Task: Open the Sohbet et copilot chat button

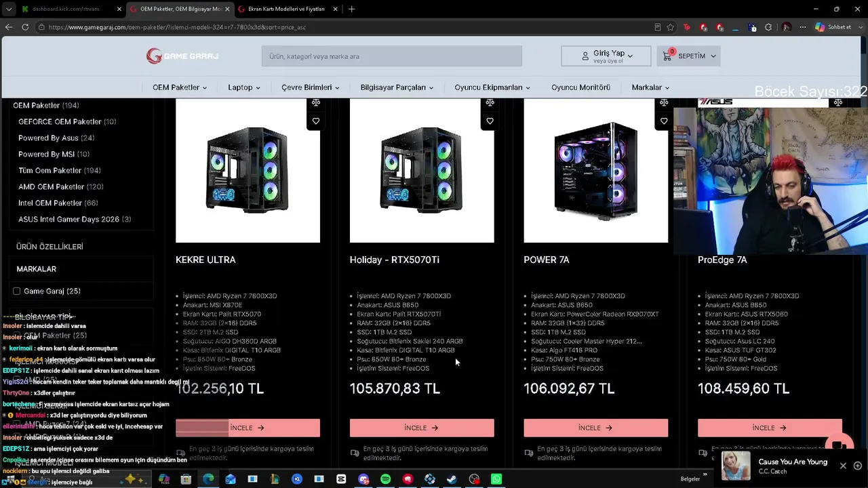Action: (833, 27)
